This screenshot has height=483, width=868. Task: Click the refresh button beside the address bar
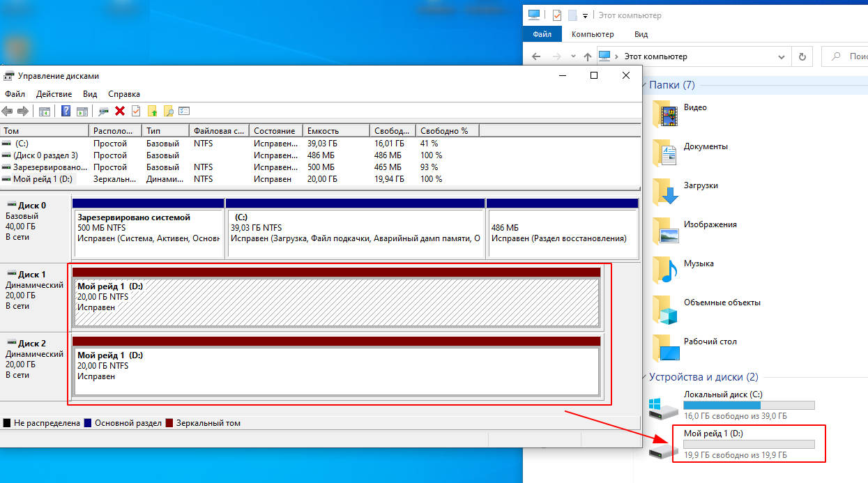[x=802, y=56]
